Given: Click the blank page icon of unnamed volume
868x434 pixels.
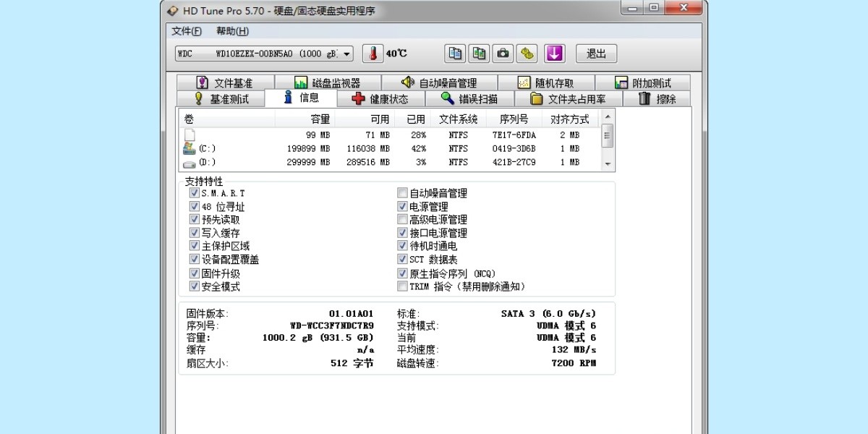Looking at the screenshot, I should [190, 135].
